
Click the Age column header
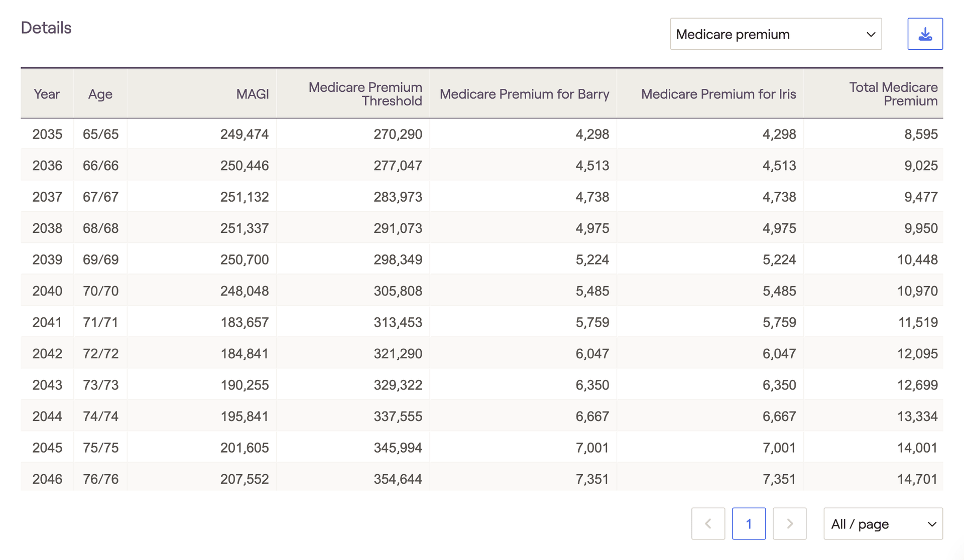click(100, 94)
